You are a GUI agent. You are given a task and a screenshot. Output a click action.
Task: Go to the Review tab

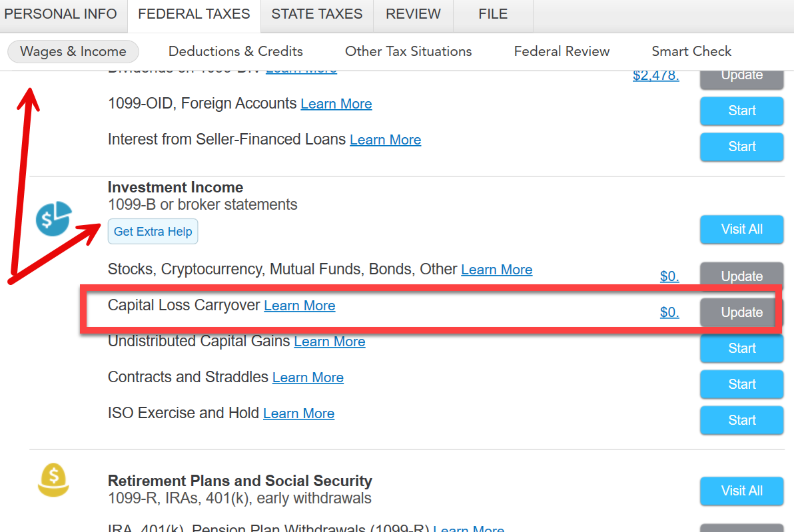[x=413, y=14]
